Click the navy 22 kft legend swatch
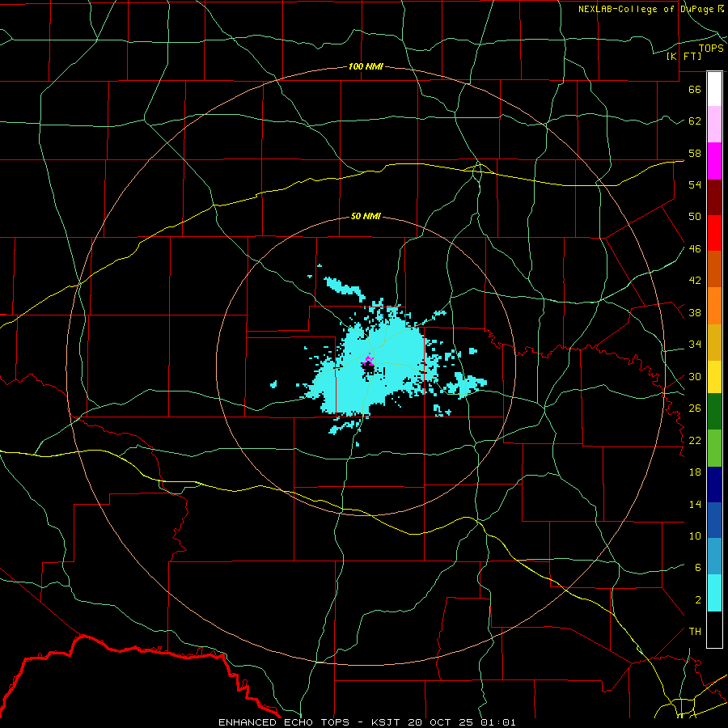This screenshot has width=728, height=728. 714,485
